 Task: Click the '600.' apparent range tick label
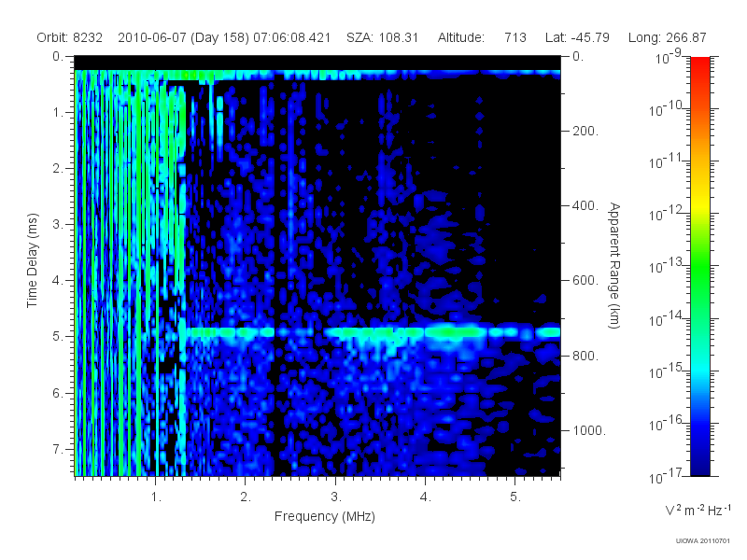click(x=585, y=281)
